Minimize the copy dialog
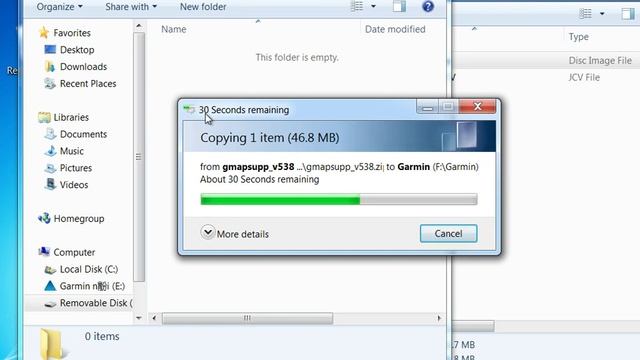 pyautogui.click(x=427, y=107)
